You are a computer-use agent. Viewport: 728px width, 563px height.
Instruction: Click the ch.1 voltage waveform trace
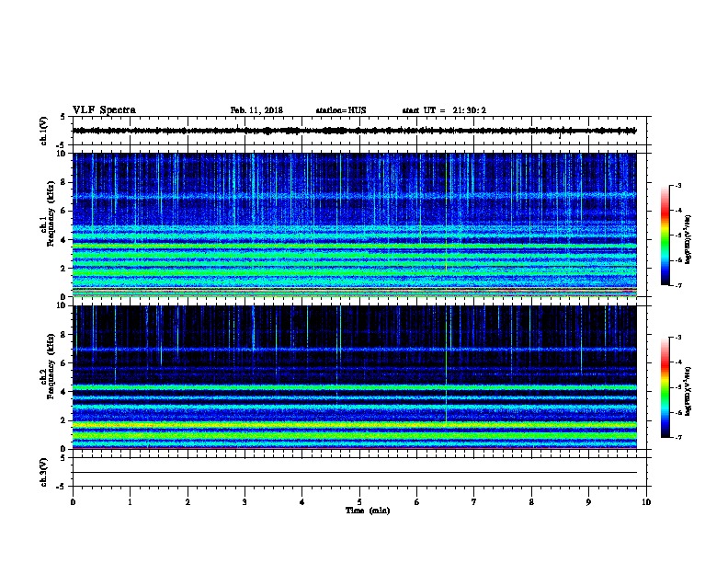pyautogui.click(x=354, y=131)
